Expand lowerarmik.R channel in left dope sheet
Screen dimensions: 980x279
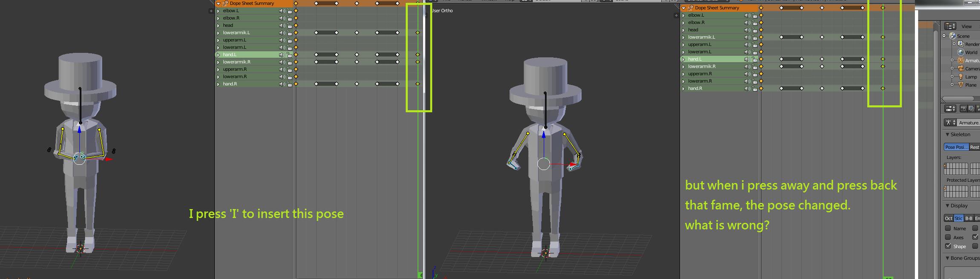pos(219,62)
